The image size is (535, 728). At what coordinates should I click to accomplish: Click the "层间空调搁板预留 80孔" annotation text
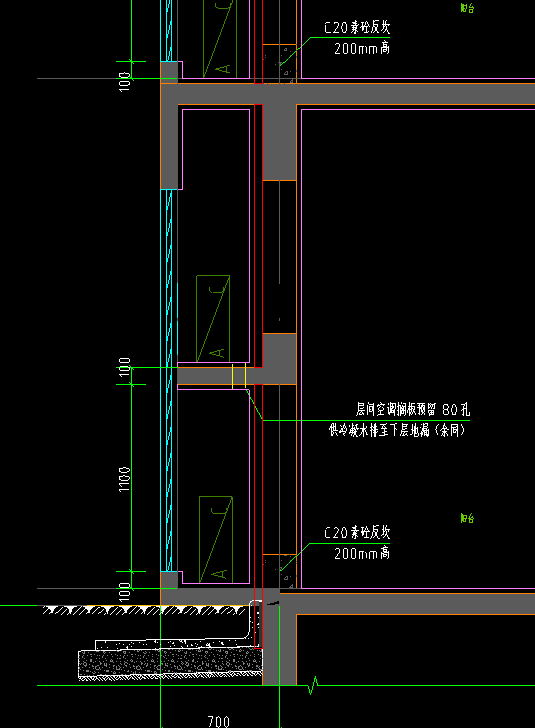(x=413, y=409)
